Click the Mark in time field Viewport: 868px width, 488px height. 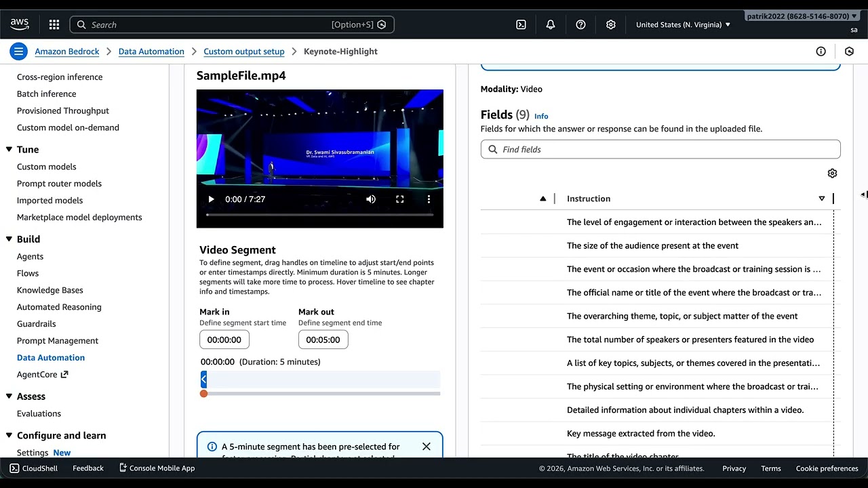coord(224,340)
